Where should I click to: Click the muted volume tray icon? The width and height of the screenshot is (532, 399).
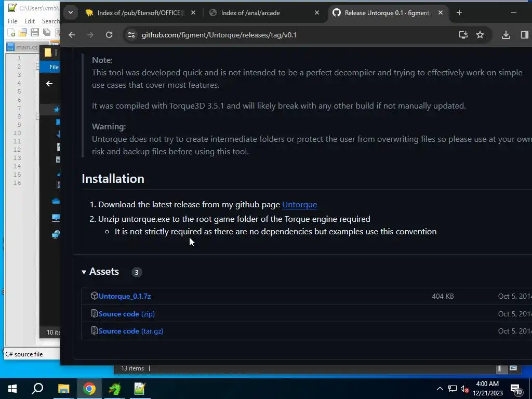pyautogui.click(x=464, y=389)
